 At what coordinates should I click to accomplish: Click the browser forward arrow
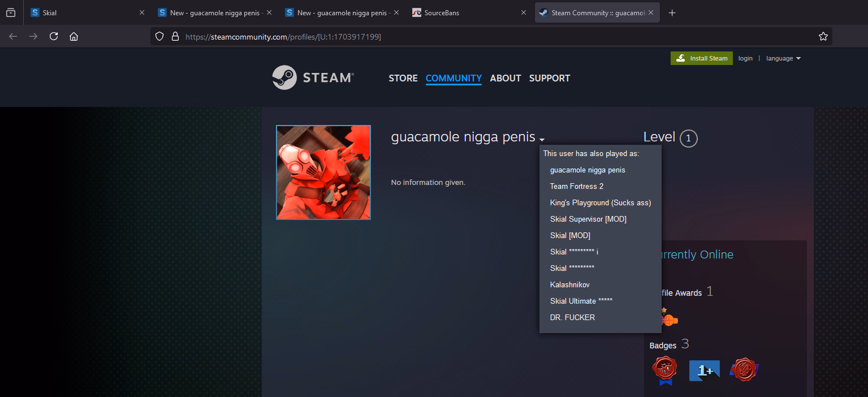tap(33, 36)
